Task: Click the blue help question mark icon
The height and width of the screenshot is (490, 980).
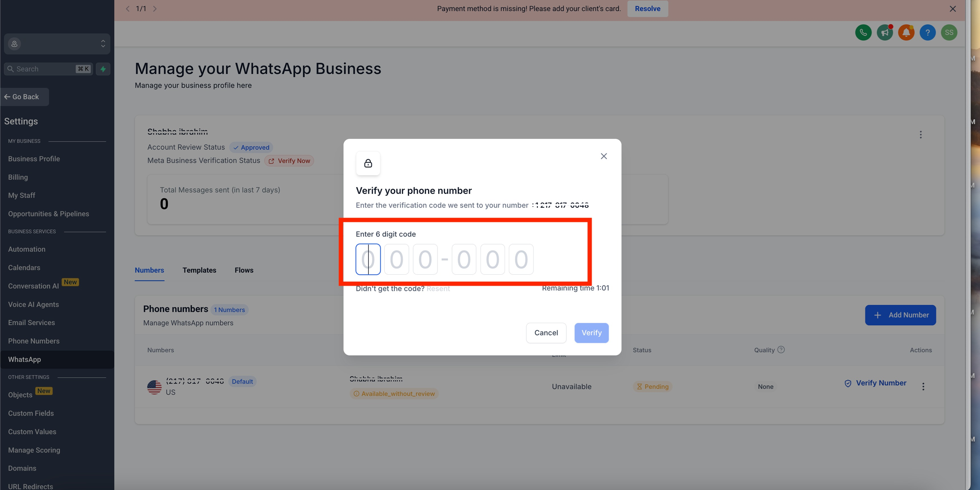Action: (927, 32)
